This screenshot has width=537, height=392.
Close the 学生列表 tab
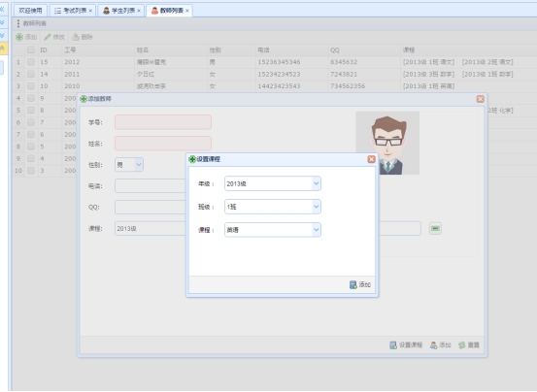point(139,11)
